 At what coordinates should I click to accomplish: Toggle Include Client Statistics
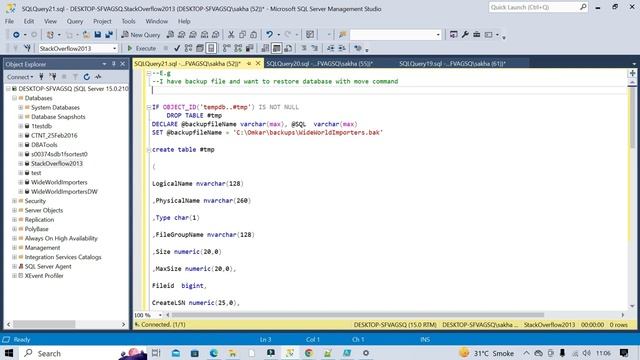coord(249,48)
